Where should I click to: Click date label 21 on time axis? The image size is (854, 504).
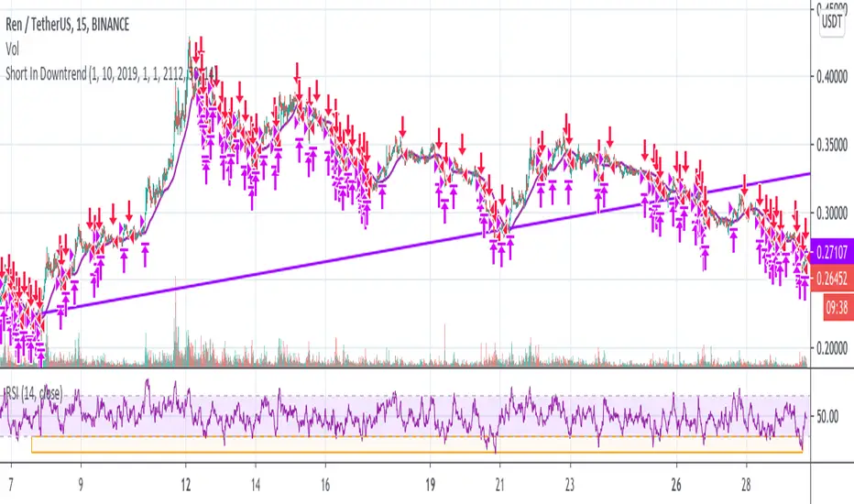pos(499,485)
